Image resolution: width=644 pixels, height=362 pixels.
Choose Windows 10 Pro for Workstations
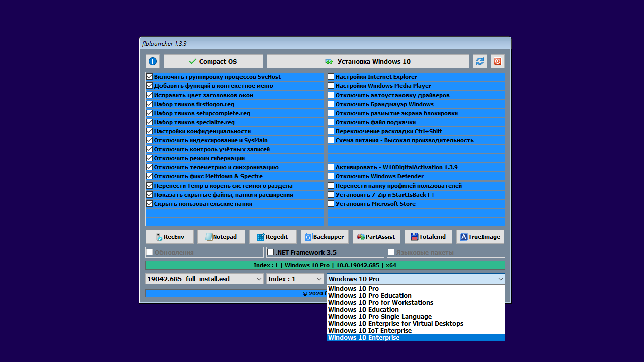click(380, 303)
